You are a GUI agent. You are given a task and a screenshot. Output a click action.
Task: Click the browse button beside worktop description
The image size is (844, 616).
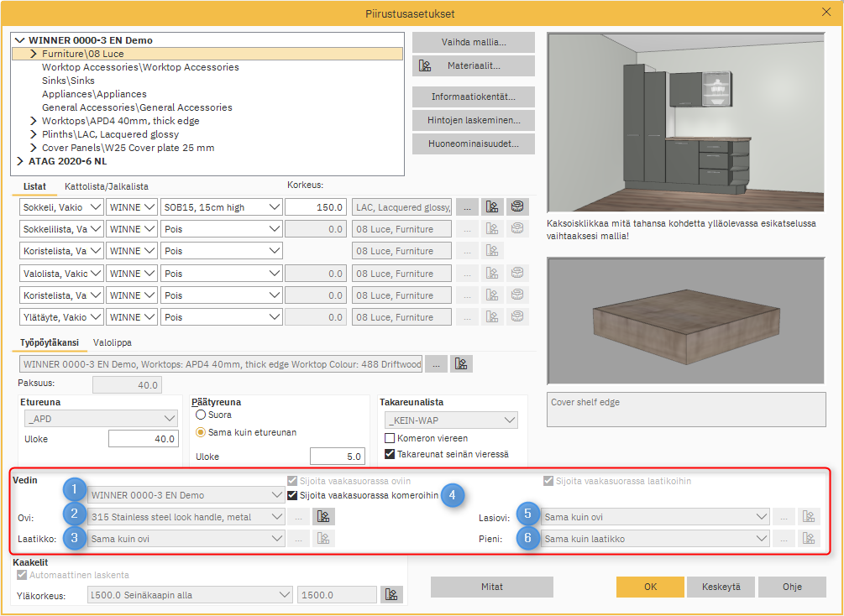[436, 363]
